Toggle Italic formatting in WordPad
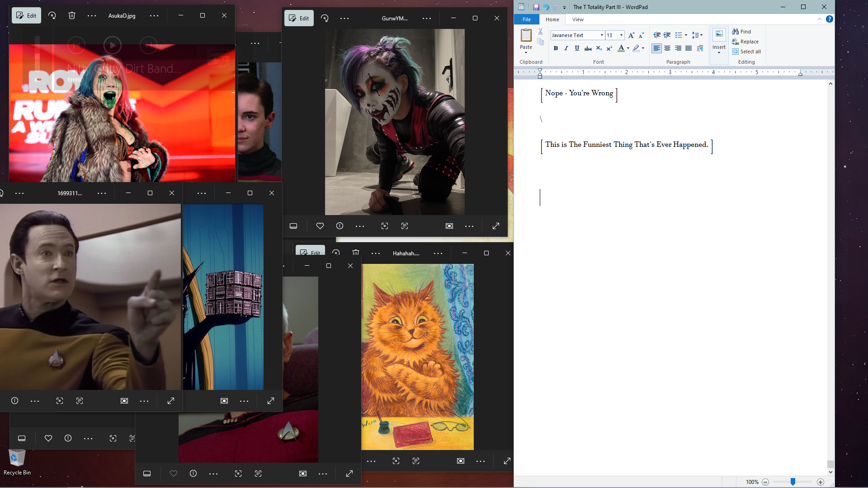868x488 pixels. point(566,48)
